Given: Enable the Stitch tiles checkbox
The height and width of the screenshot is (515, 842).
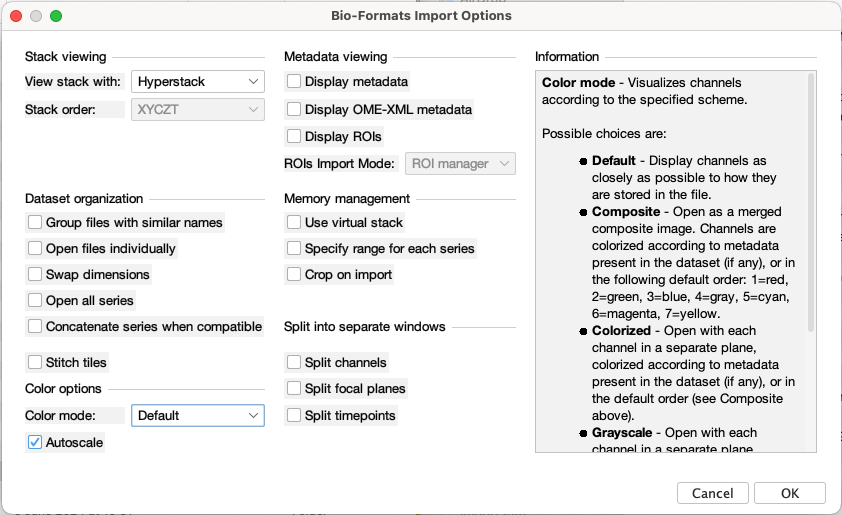Looking at the screenshot, I should pyautogui.click(x=35, y=362).
